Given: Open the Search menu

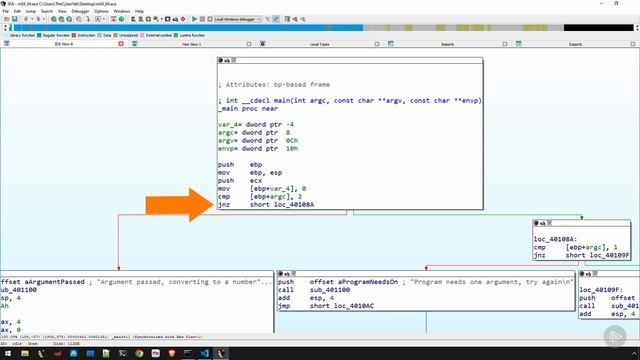Looking at the screenshot, I should 47,11.
